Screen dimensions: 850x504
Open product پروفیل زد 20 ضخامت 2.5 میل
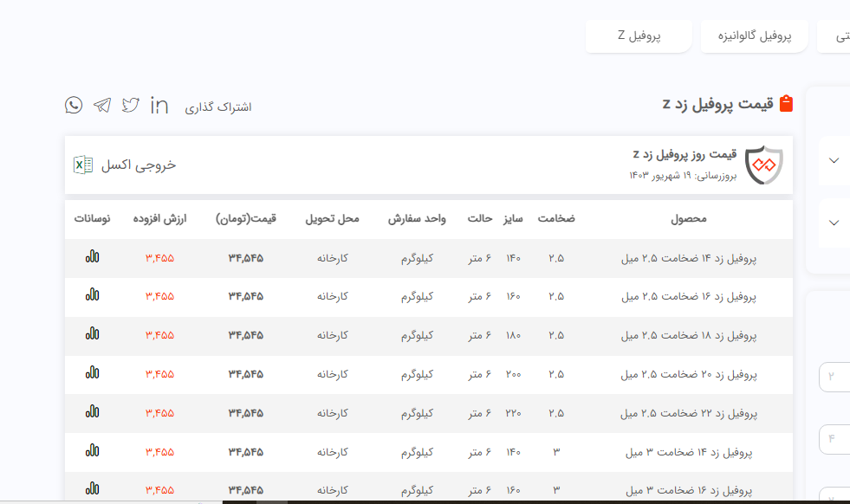688,374
